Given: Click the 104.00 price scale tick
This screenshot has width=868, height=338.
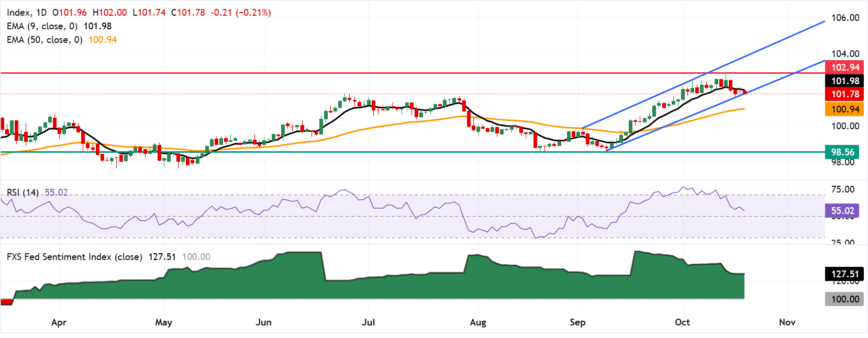Looking at the screenshot, I should (x=845, y=54).
